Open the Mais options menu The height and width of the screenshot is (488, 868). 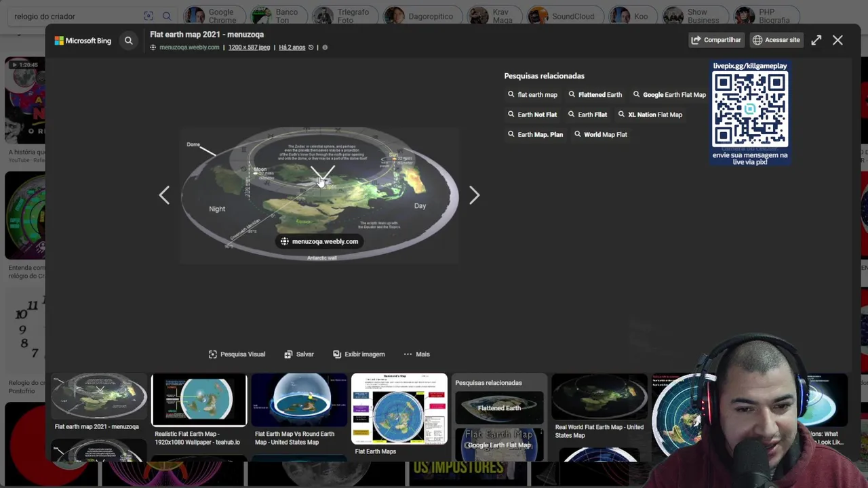(416, 354)
